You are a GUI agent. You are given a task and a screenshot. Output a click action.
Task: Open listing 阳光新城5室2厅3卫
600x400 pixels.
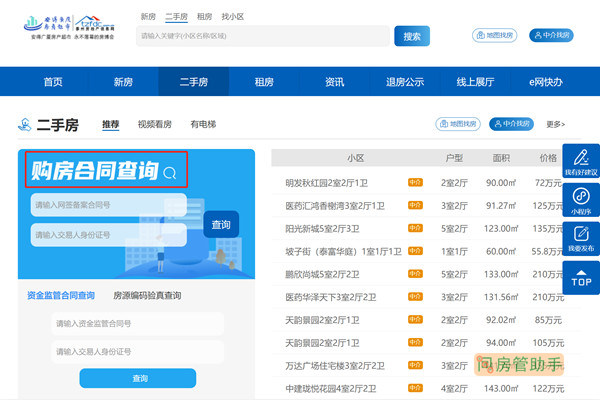[322, 229]
